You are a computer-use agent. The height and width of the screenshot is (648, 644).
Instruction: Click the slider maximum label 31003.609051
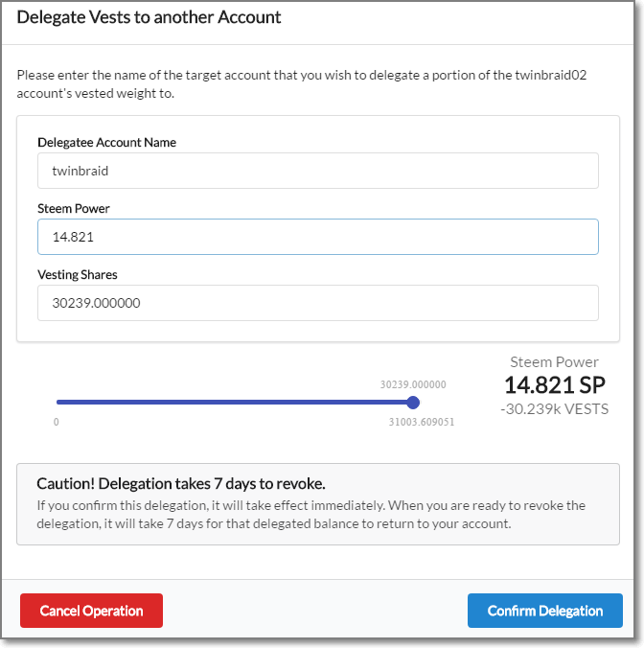point(422,422)
